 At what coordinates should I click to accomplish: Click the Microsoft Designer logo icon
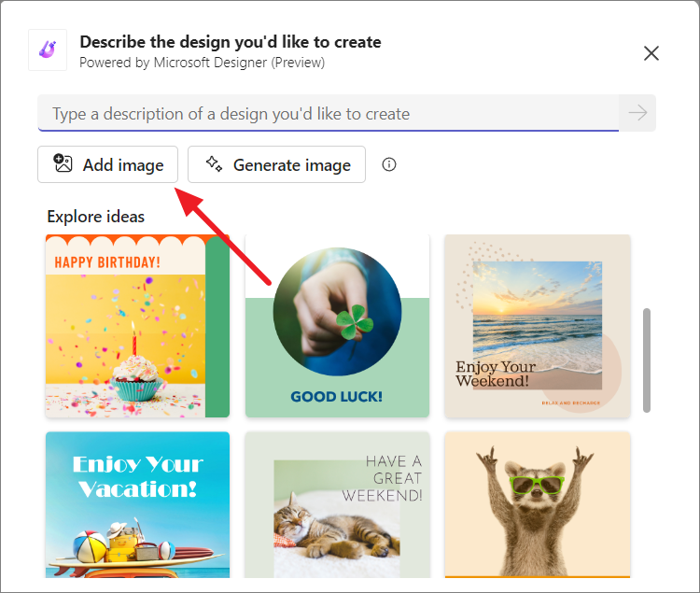click(48, 50)
